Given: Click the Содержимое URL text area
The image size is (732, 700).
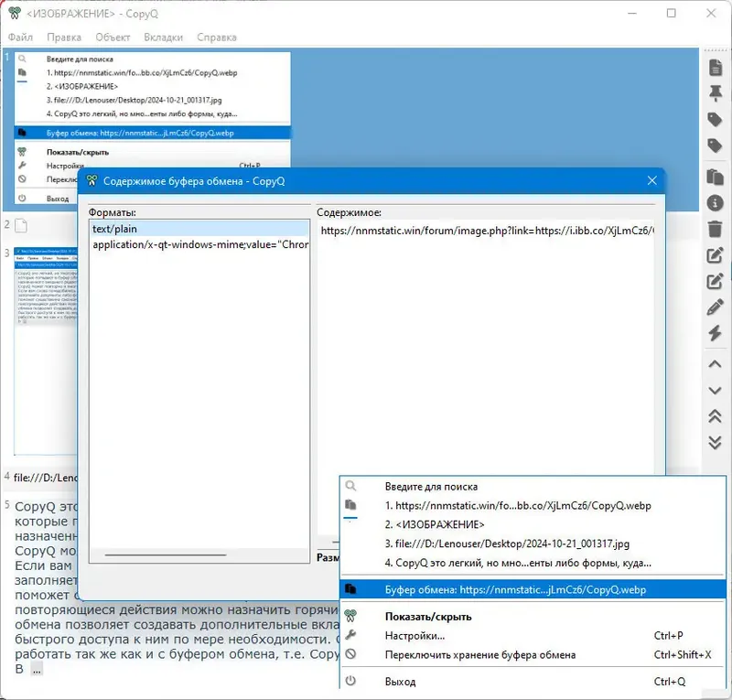Looking at the screenshot, I should tap(486, 378).
